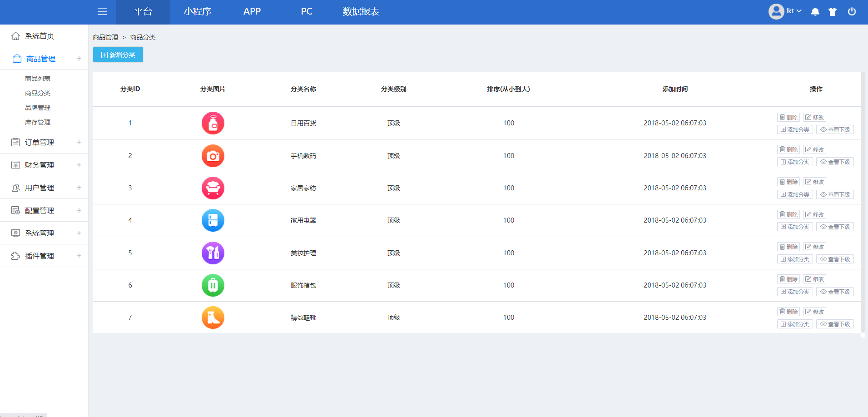Image resolution: width=868 pixels, height=417 pixels.
Task: Switch to the 小程序 tab
Action: [x=198, y=12]
